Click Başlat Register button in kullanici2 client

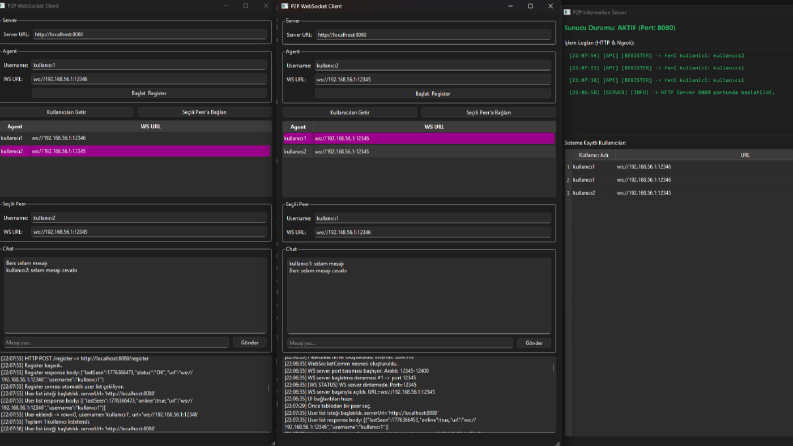coord(433,94)
